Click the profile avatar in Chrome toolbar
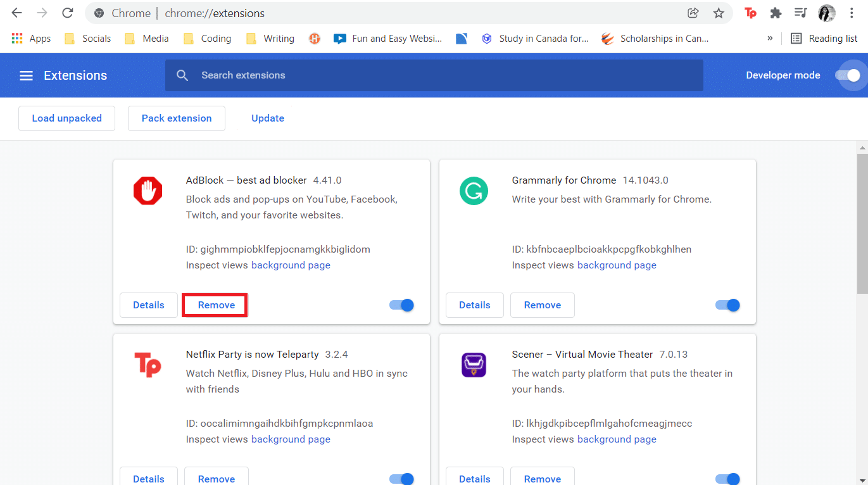This screenshot has height=485, width=868. [827, 13]
